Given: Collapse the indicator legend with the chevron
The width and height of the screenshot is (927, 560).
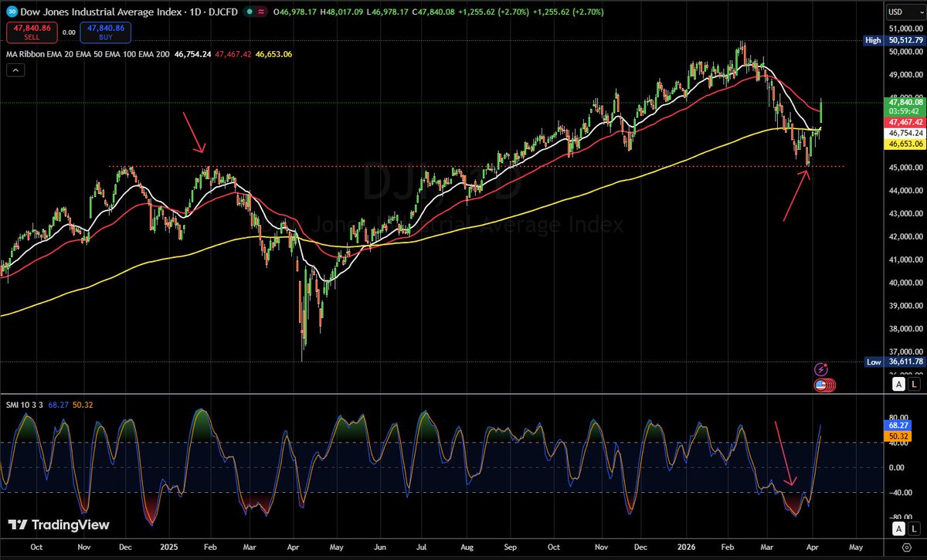Looking at the screenshot, I should pyautogui.click(x=15, y=70).
